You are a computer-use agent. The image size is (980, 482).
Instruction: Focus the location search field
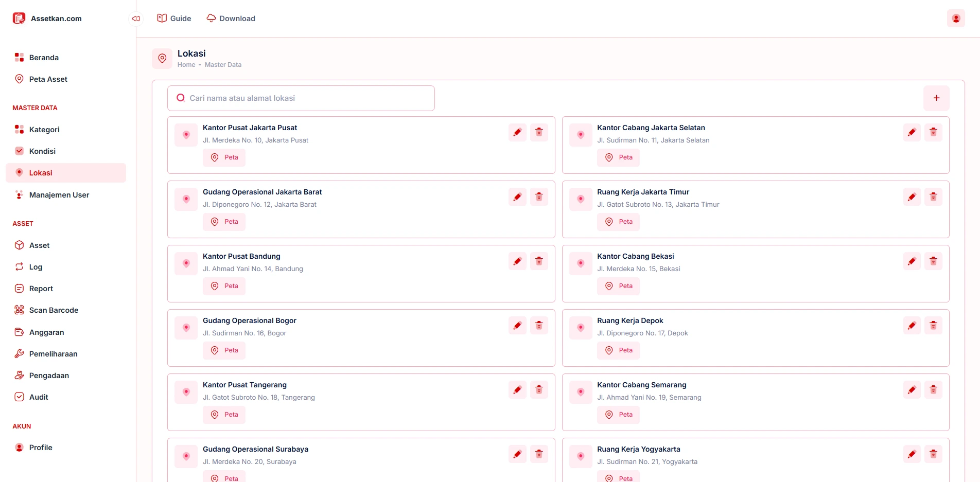(301, 98)
